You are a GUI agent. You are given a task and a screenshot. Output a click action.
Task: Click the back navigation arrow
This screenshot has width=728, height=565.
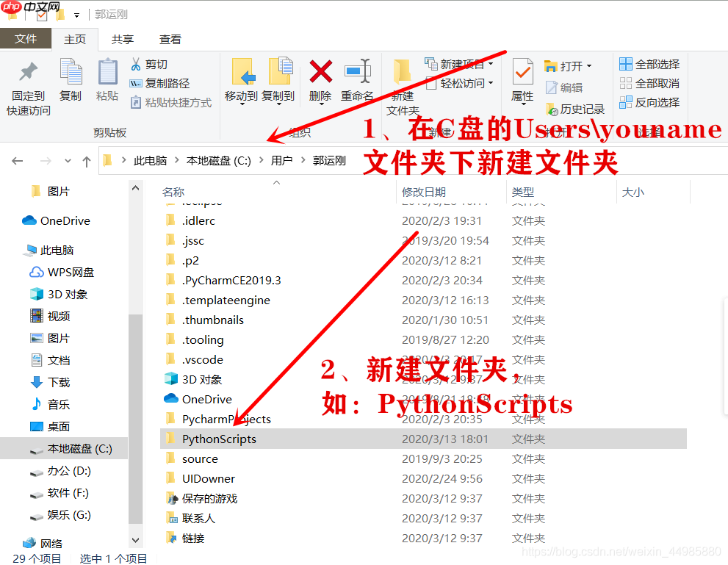click(18, 161)
